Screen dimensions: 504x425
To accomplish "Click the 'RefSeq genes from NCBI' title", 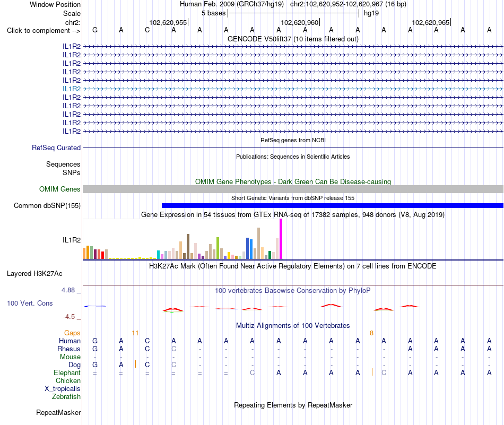I will tap(293, 140).
